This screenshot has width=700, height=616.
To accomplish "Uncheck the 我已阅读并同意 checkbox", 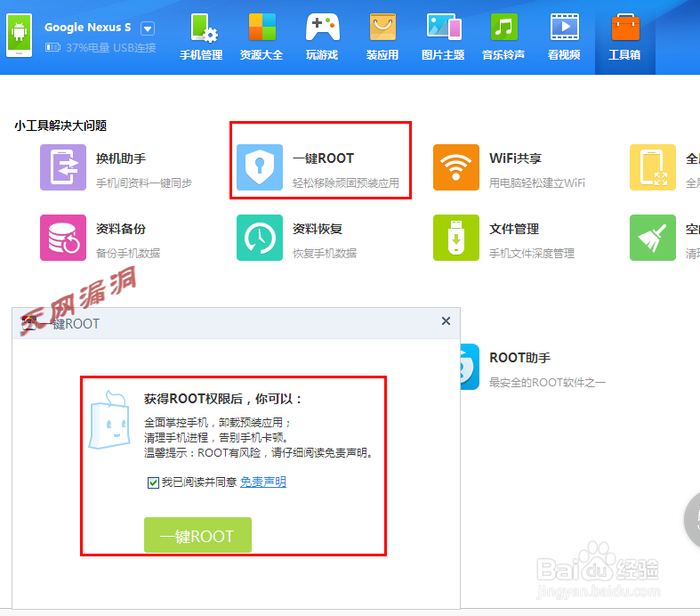I will (x=153, y=482).
